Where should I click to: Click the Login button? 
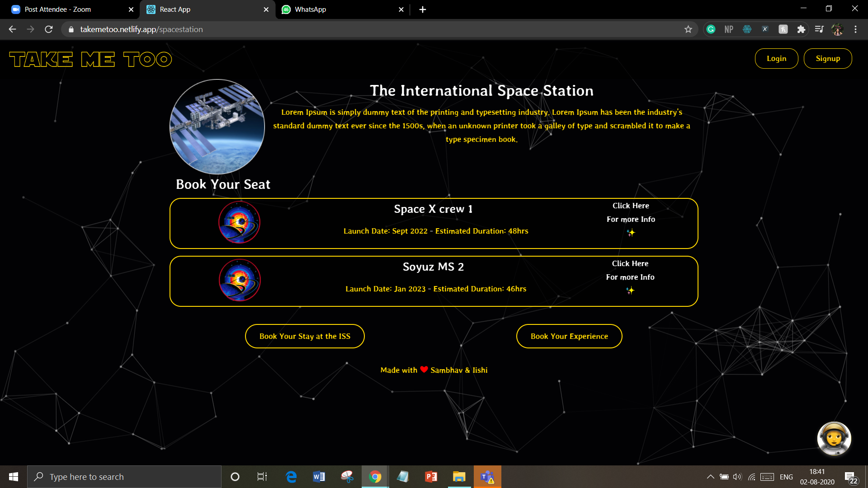[776, 59]
